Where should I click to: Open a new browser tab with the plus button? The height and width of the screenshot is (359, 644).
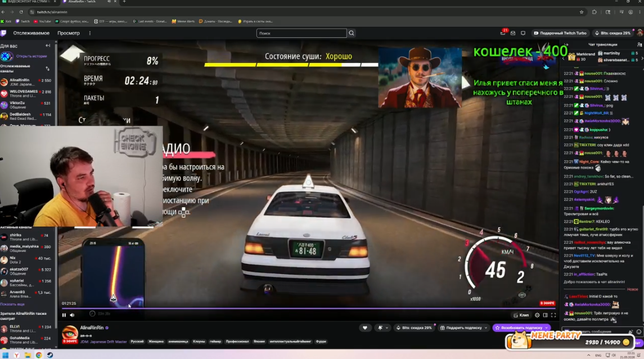tap(124, 2)
